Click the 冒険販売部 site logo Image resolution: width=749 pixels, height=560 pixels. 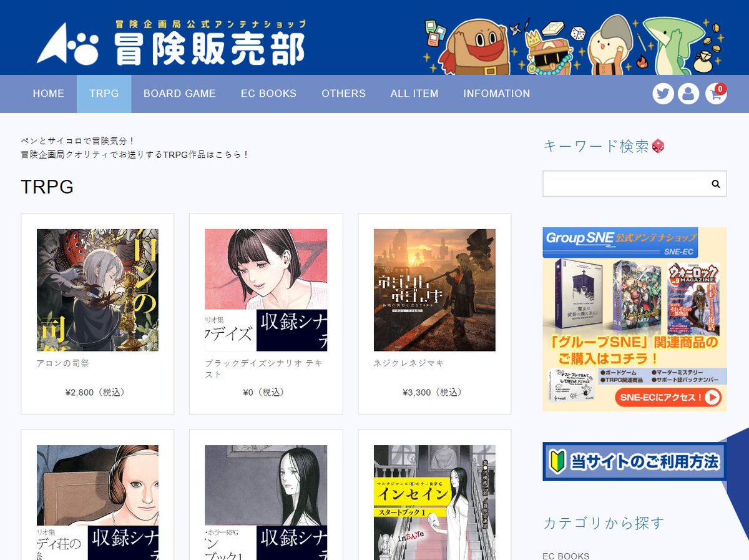point(171,42)
